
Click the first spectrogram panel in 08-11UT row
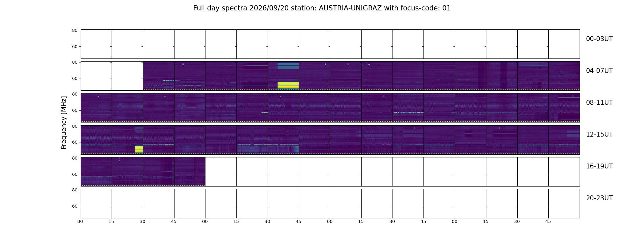pos(96,108)
